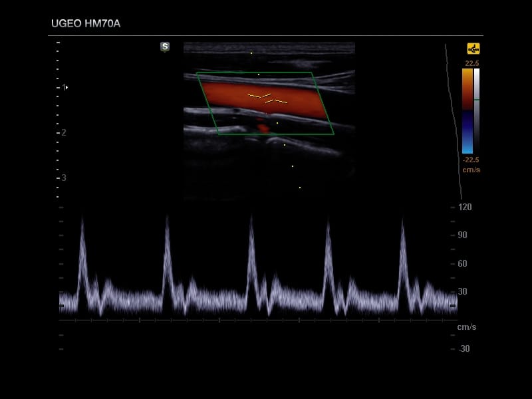Click the small red flow spot below the vessel
The height and width of the screenshot is (399, 532).
pyautogui.click(x=263, y=126)
